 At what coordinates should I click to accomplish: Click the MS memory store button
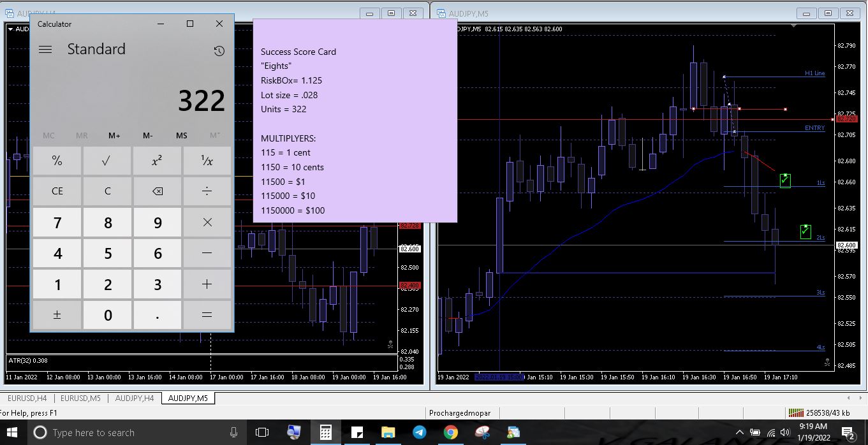tap(182, 135)
